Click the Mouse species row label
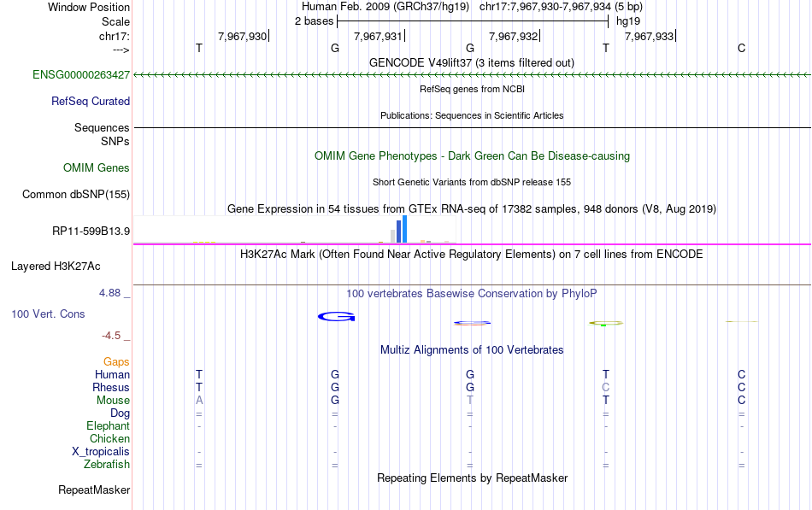The image size is (812, 510). (114, 401)
